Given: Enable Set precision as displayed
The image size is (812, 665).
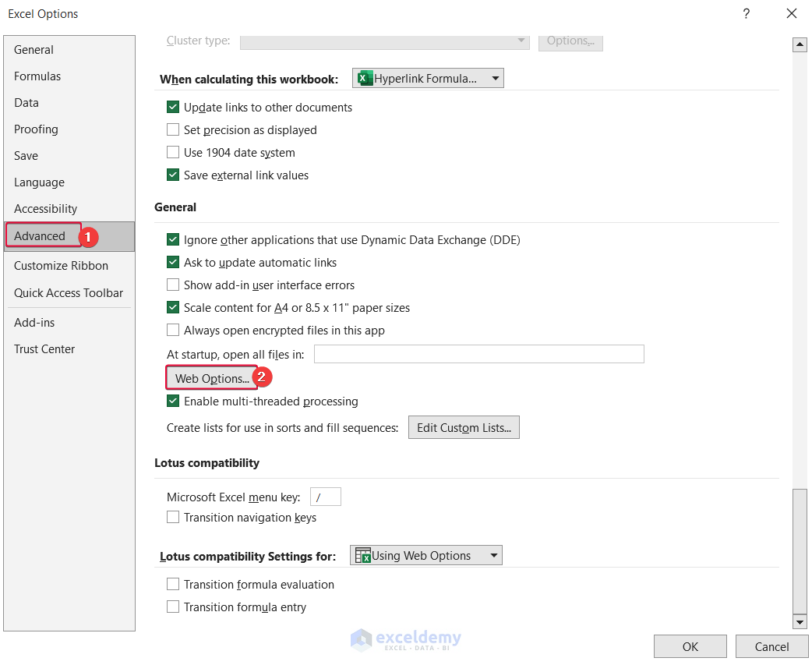Looking at the screenshot, I should [x=173, y=130].
